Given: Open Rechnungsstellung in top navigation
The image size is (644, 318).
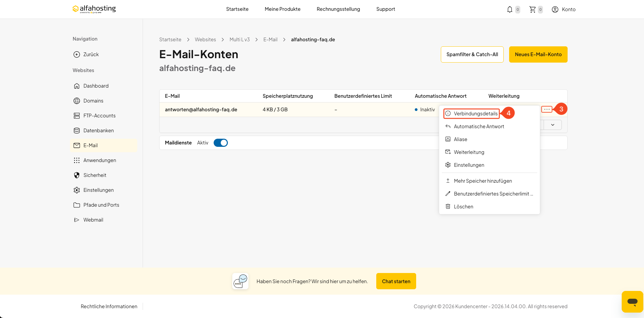Looking at the screenshot, I should pos(338,9).
